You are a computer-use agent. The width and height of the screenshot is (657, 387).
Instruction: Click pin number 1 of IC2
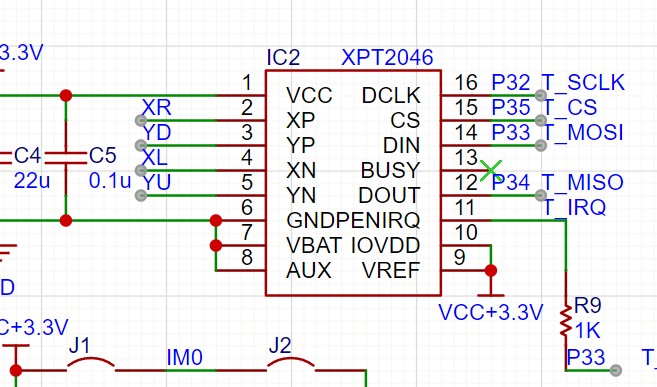point(247,83)
